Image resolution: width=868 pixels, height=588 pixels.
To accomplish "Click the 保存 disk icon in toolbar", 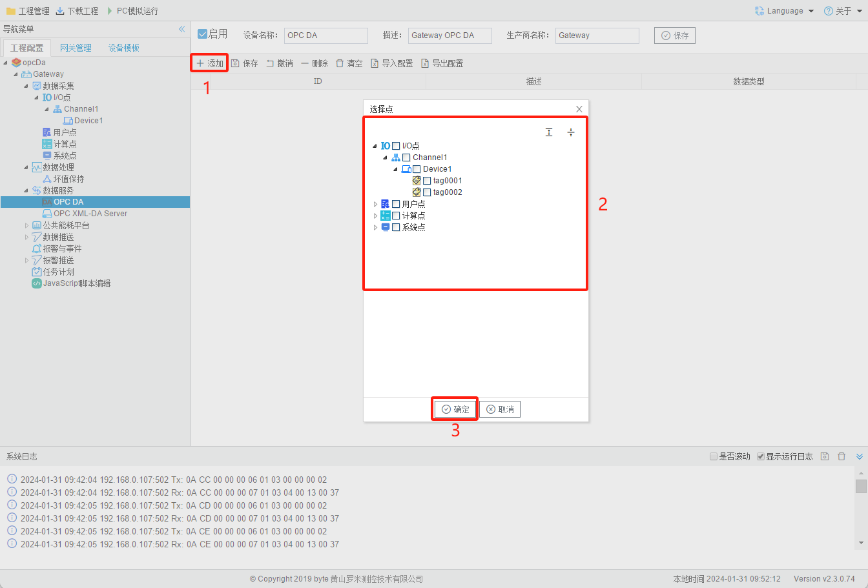I will pos(236,63).
